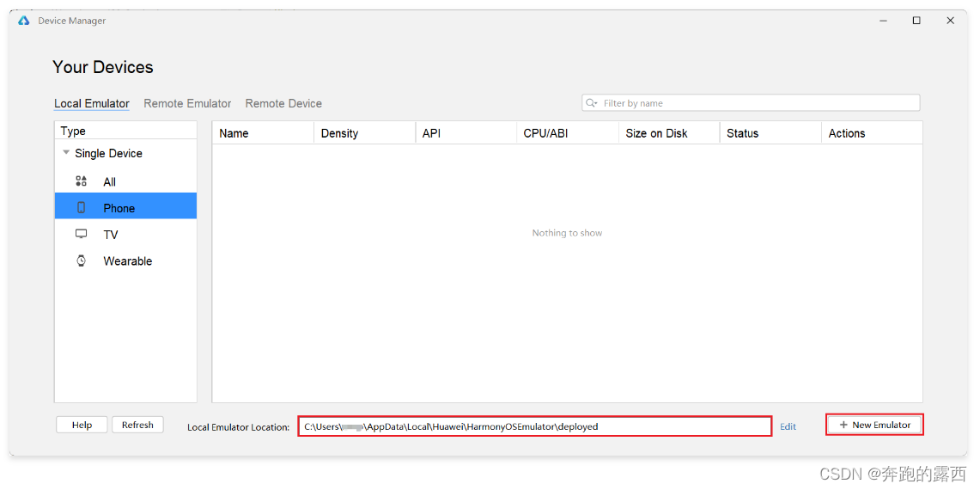Click the CPU/ABI column header

[568, 133]
